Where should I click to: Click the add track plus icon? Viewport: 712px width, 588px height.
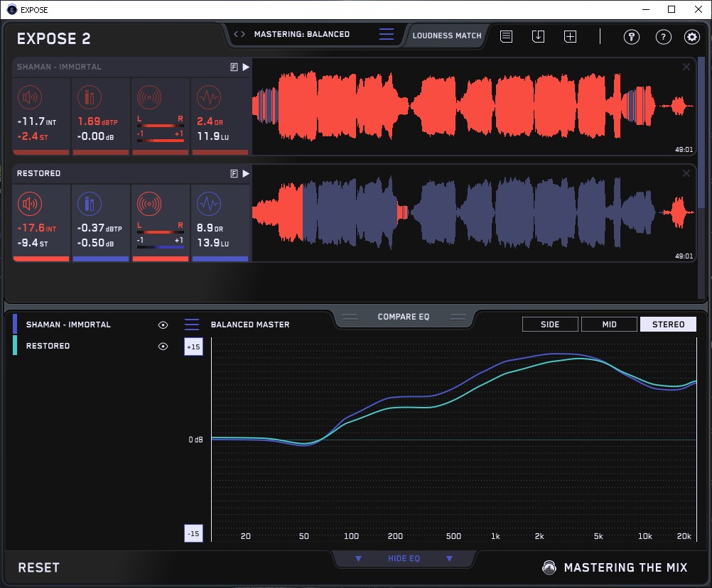click(570, 37)
